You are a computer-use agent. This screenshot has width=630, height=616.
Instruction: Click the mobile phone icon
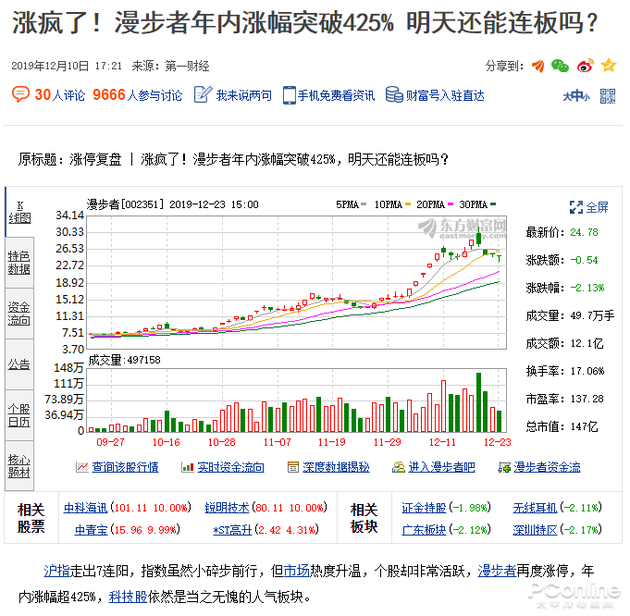click(x=289, y=95)
